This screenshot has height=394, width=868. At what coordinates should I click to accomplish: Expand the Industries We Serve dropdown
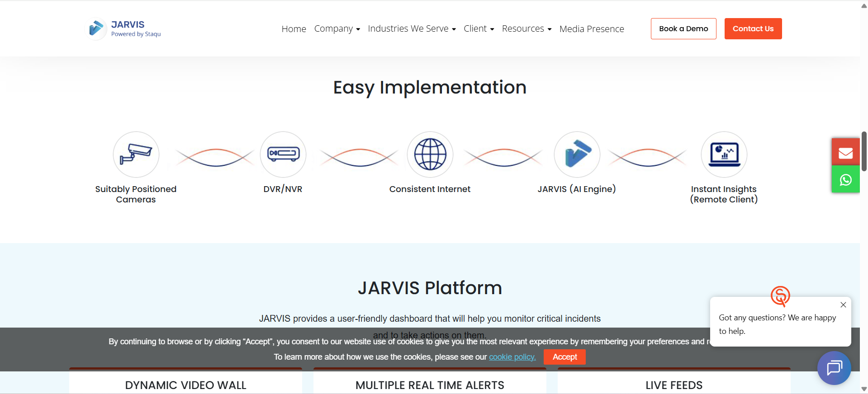tap(412, 29)
